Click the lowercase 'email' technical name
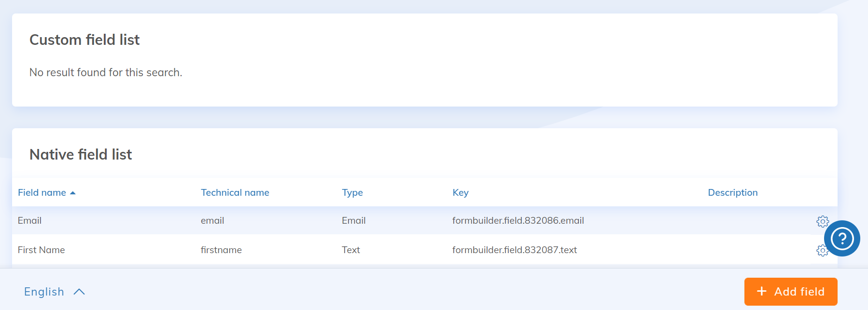This screenshot has width=868, height=310. pos(212,220)
